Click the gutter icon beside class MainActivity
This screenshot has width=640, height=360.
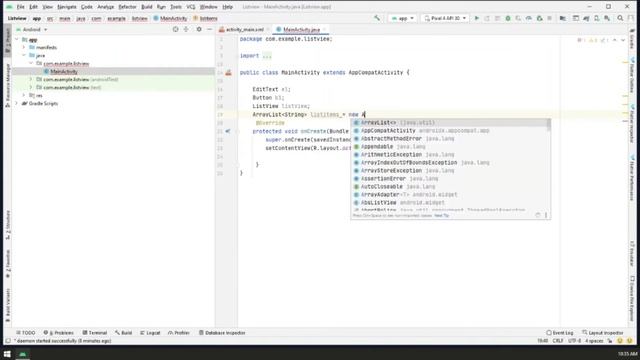pyautogui.click(x=228, y=73)
